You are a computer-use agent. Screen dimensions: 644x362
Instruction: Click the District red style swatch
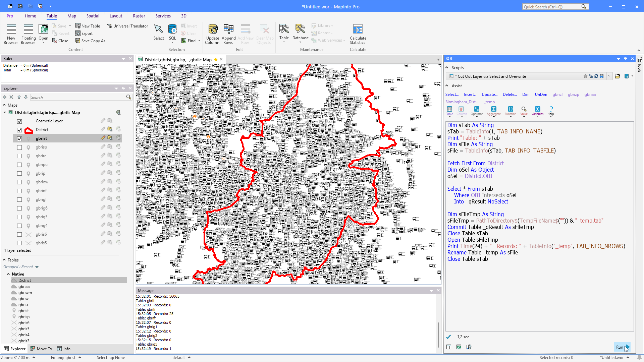pos(29,130)
